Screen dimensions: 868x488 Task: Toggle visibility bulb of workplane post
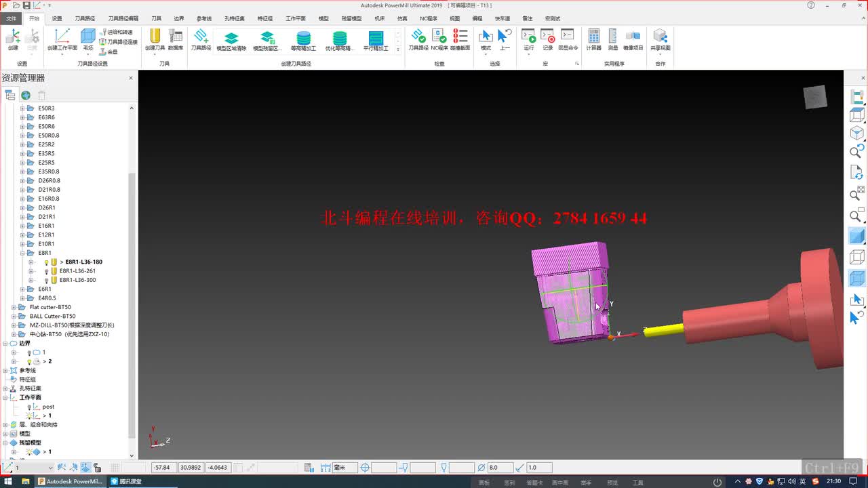(28, 407)
